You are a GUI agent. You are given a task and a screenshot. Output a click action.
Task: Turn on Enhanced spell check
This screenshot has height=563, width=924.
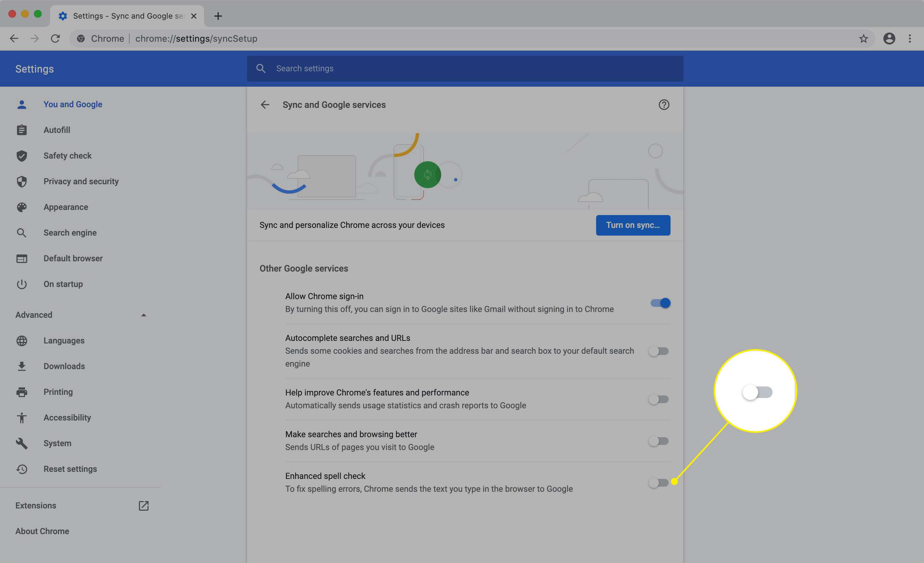click(x=658, y=482)
